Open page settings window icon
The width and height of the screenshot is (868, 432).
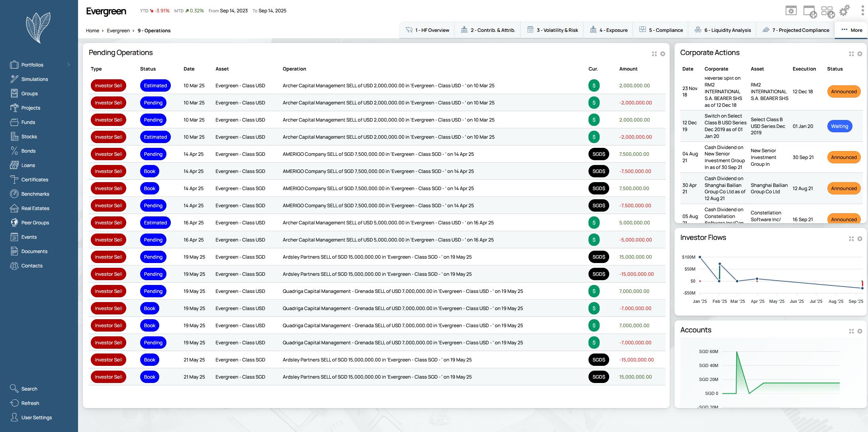click(x=791, y=11)
